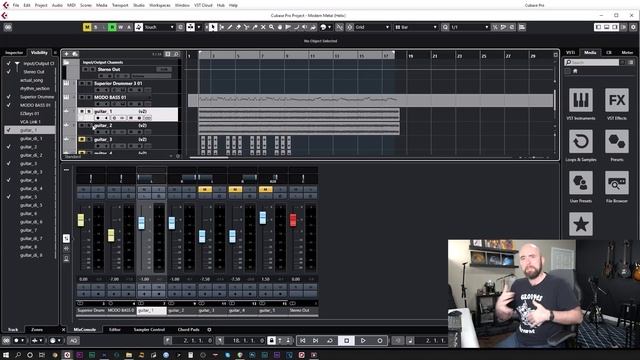Adjust the guitar_1 channel fader

tap(141, 223)
